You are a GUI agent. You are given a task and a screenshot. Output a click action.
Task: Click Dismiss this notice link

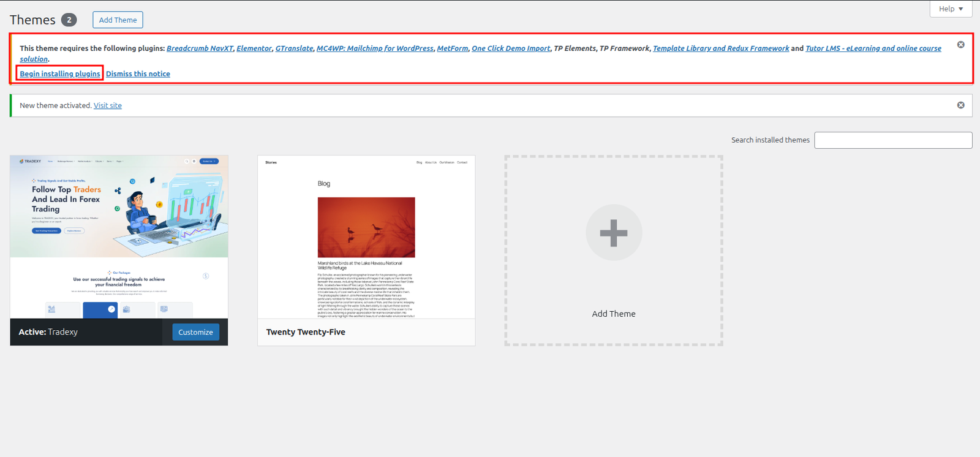138,74
